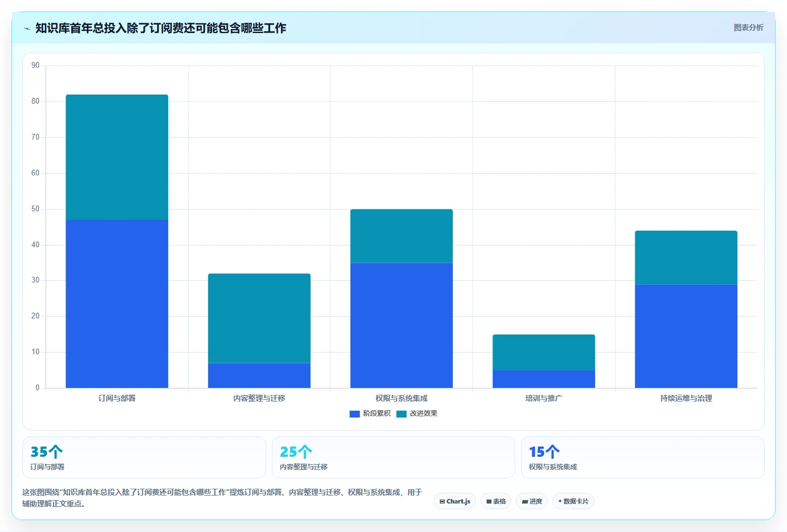The height and width of the screenshot is (532, 787).
Task: Click the 改进效果 legend label
Action: click(x=423, y=414)
